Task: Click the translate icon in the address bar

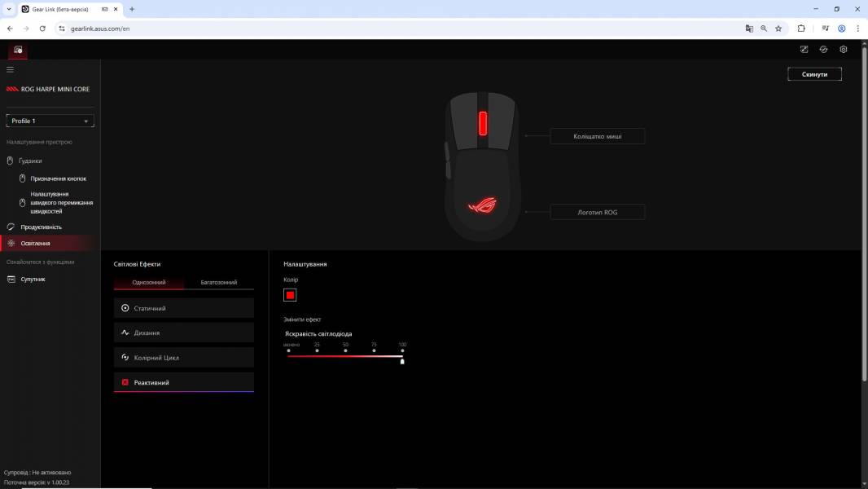Action: click(748, 28)
